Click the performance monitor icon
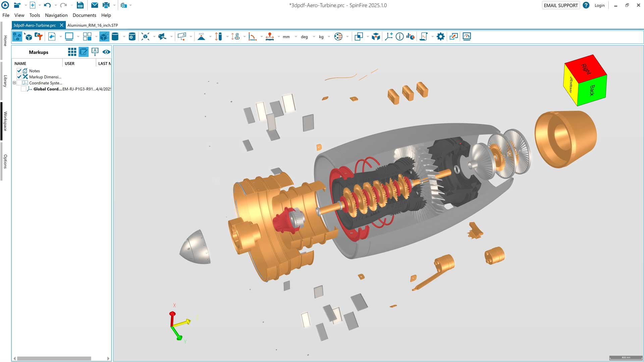 [x=467, y=37]
